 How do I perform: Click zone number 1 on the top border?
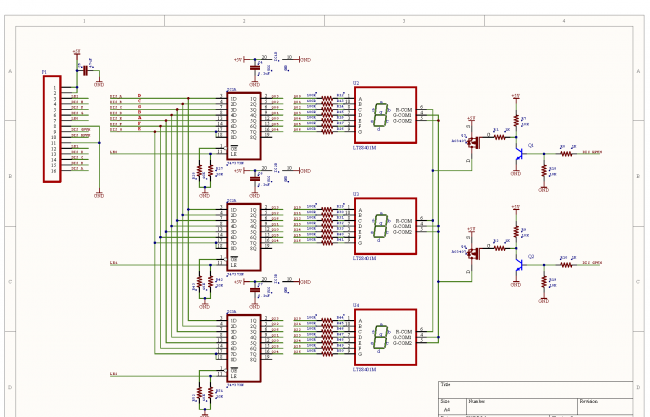(85, 21)
